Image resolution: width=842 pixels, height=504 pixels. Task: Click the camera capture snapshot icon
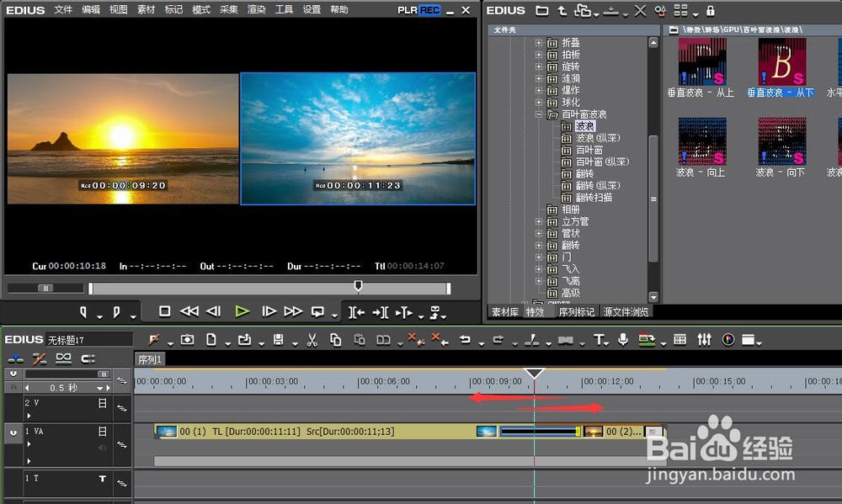tap(187, 340)
